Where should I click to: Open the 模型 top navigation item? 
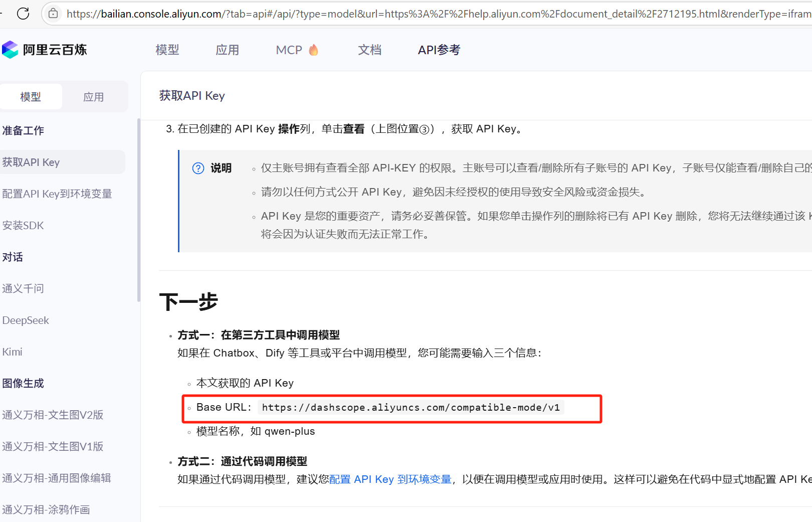tap(167, 50)
